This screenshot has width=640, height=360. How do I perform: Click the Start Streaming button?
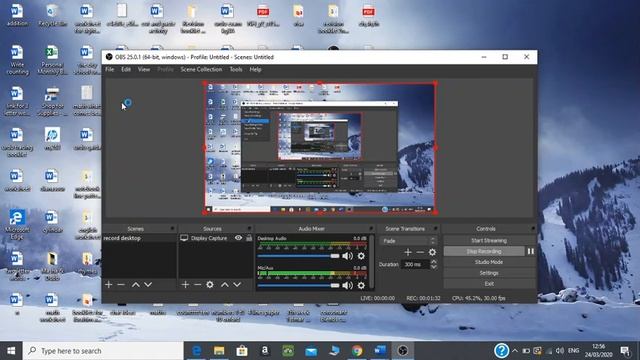click(489, 240)
